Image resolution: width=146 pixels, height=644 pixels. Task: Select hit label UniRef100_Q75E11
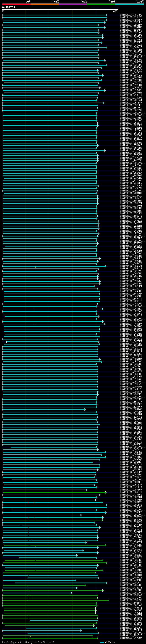click(x=131, y=527)
